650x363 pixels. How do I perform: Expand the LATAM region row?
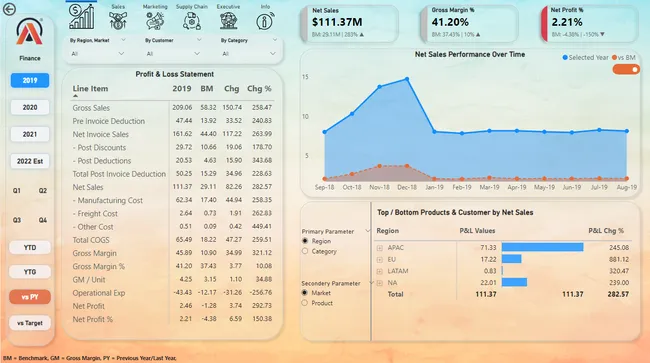[x=380, y=271]
